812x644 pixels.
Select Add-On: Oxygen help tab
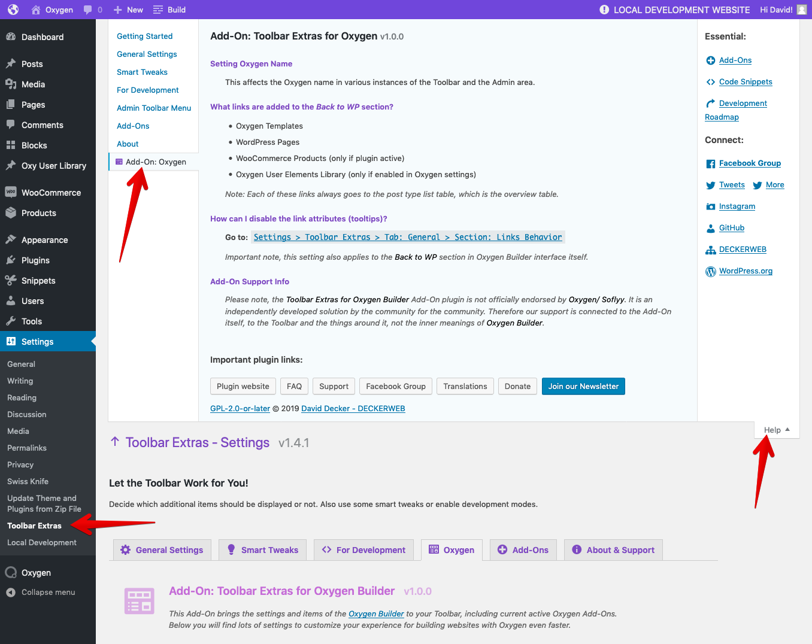point(154,162)
